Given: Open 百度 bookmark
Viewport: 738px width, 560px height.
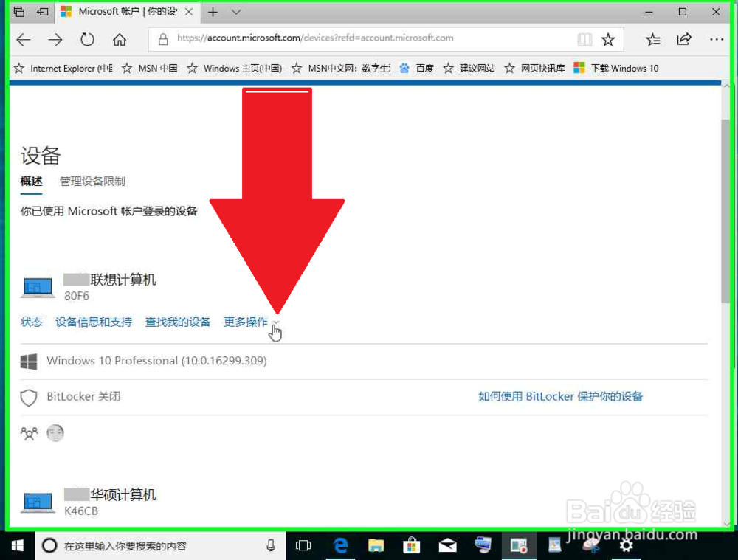Looking at the screenshot, I should click(x=416, y=69).
